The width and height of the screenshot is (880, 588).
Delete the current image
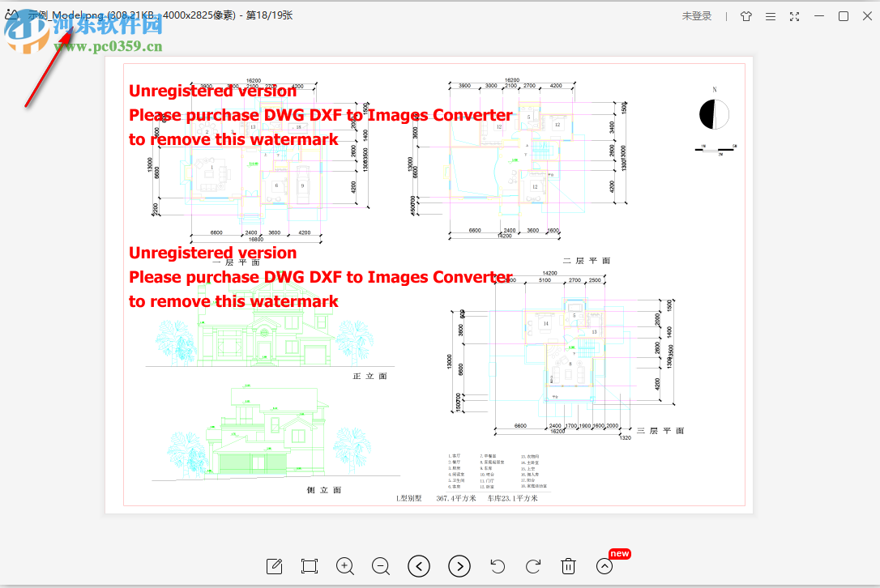pyautogui.click(x=568, y=566)
